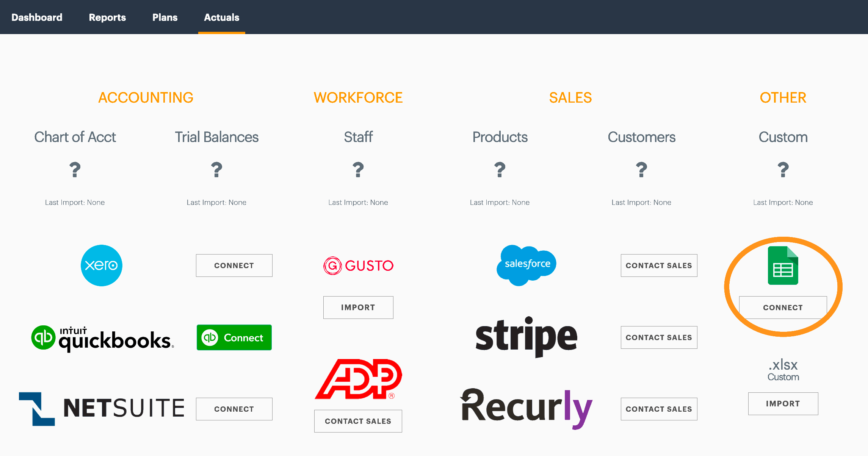The image size is (868, 456).
Task: Connect NetSuite with its CONNECT button
Action: pos(234,409)
